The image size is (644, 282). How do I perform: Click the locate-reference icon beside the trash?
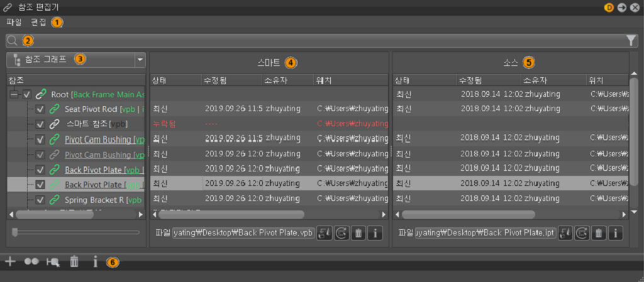53,262
